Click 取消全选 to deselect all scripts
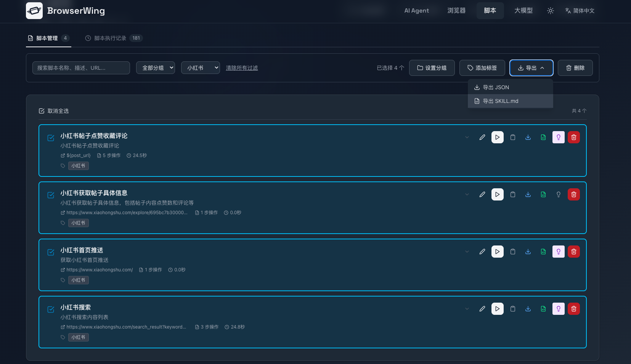The image size is (631, 364). [x=54, y=111]
